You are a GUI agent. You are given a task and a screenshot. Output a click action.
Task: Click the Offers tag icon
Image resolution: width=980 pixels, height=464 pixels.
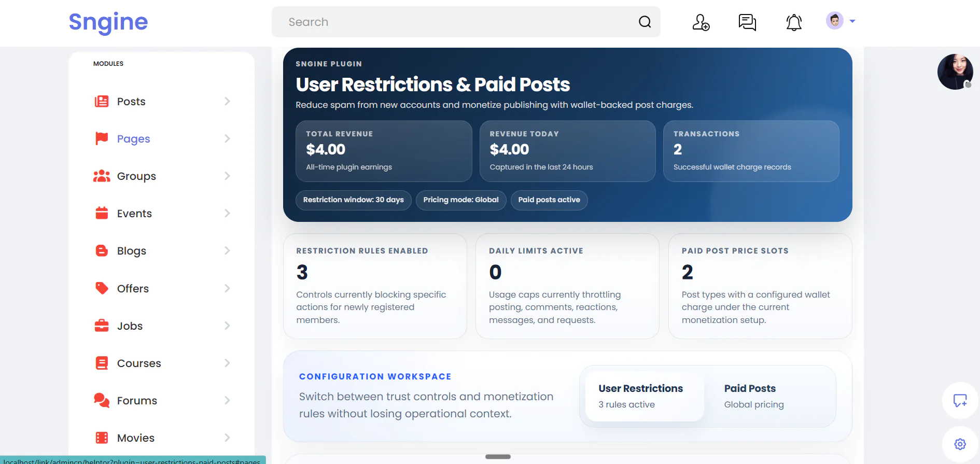point(102,288)
